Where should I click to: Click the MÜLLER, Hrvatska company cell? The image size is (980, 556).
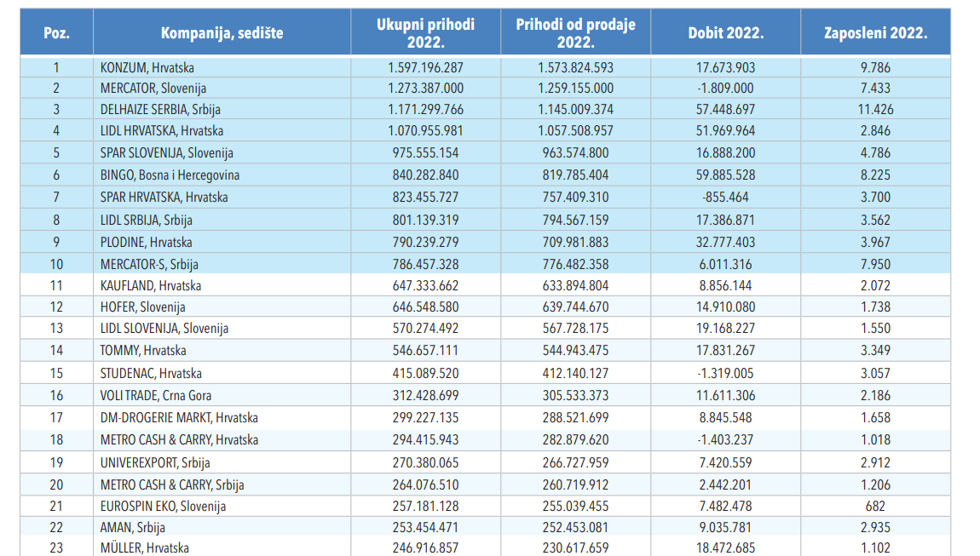144,547
